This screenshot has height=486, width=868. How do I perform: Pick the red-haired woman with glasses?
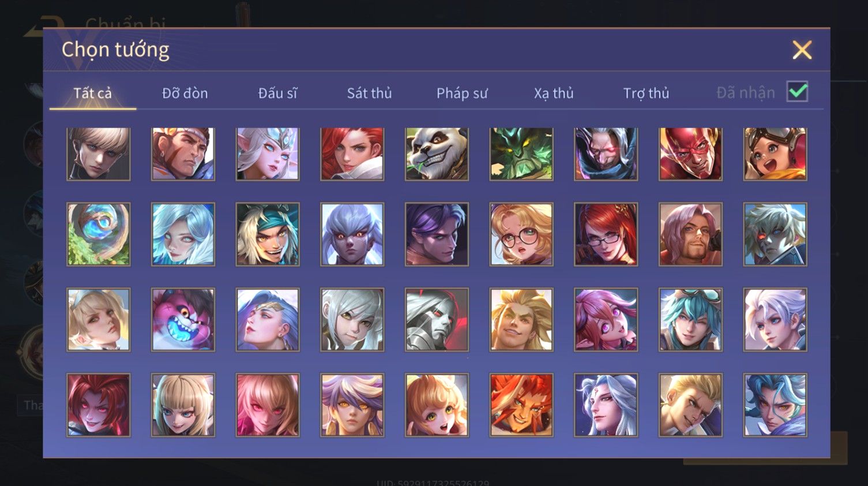[606, 234]
